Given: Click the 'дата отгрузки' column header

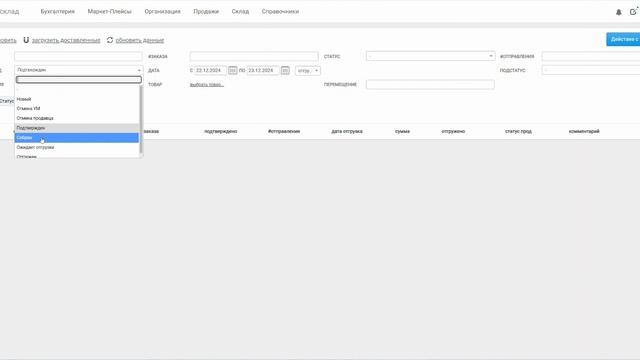Looking at the screenshot, I should (347, 131).
